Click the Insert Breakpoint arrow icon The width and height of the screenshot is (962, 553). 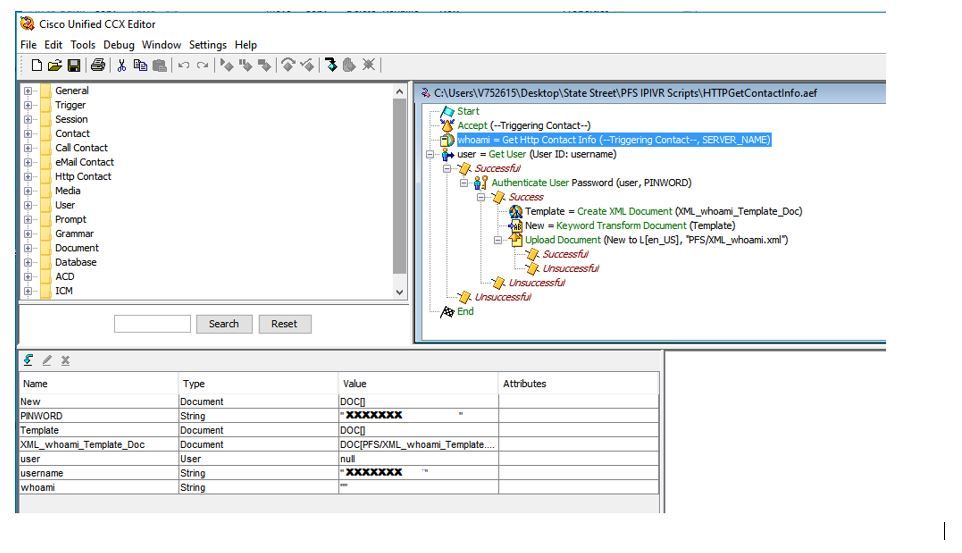[331, 64]
